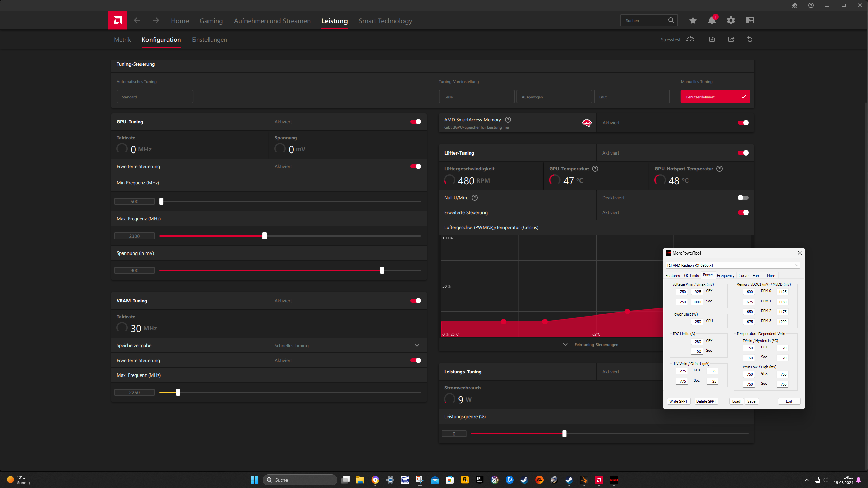Click the Stresstest gauge icon

[x=690, y=39]
